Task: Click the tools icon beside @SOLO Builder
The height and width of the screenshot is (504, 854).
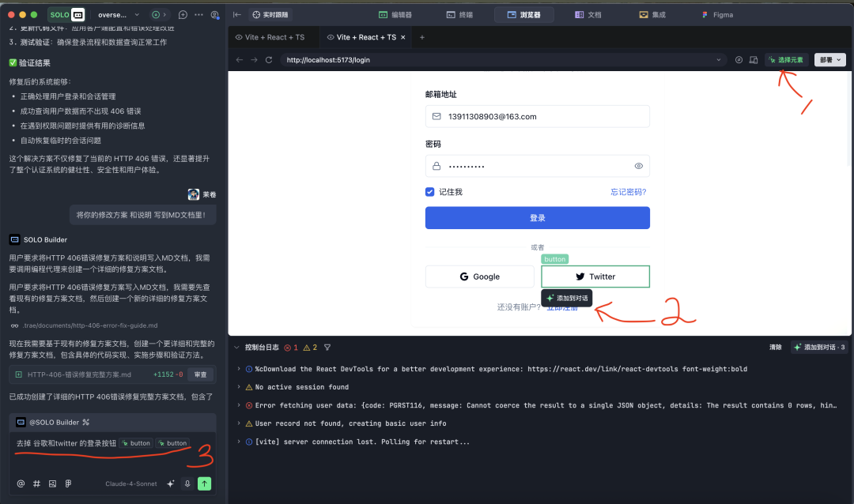Action: click(85, 423)
